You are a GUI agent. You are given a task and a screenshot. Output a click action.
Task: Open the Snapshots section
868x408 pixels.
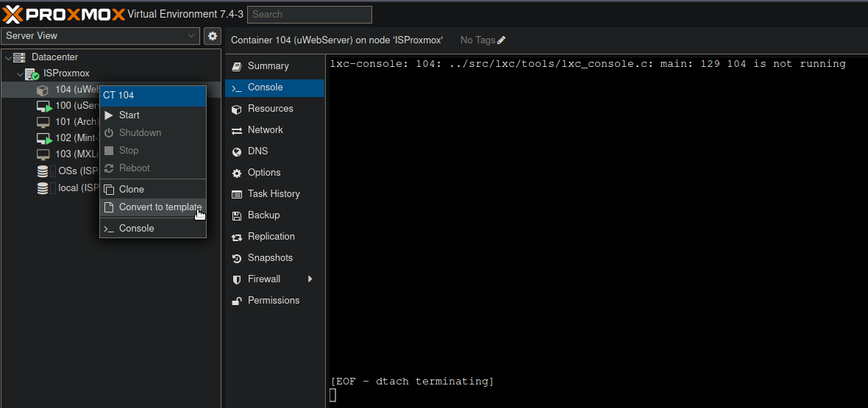[x=274, y=258]
